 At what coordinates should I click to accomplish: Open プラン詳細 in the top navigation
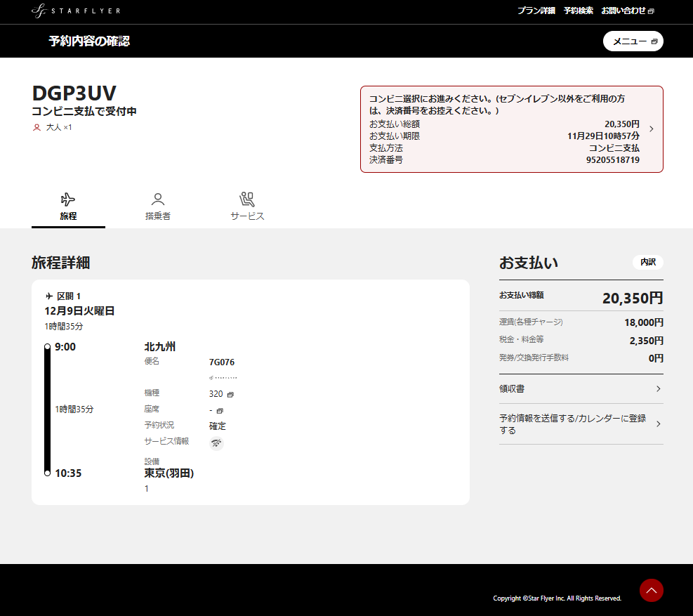536,11
